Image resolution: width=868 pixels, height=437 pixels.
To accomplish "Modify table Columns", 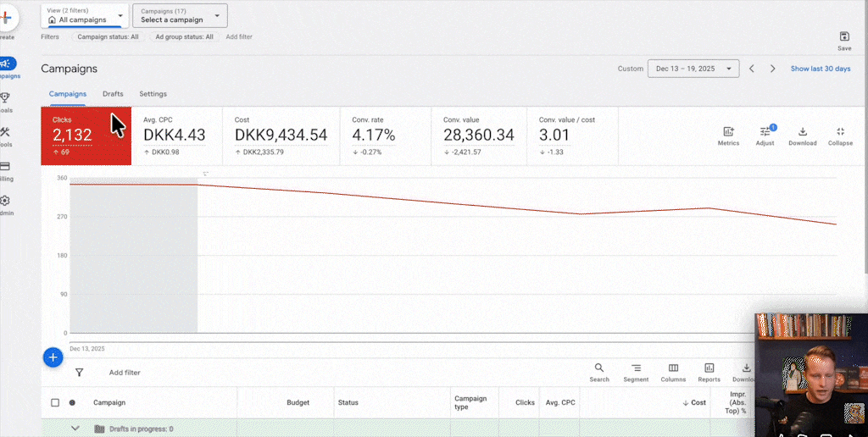I will coord(673,368).
